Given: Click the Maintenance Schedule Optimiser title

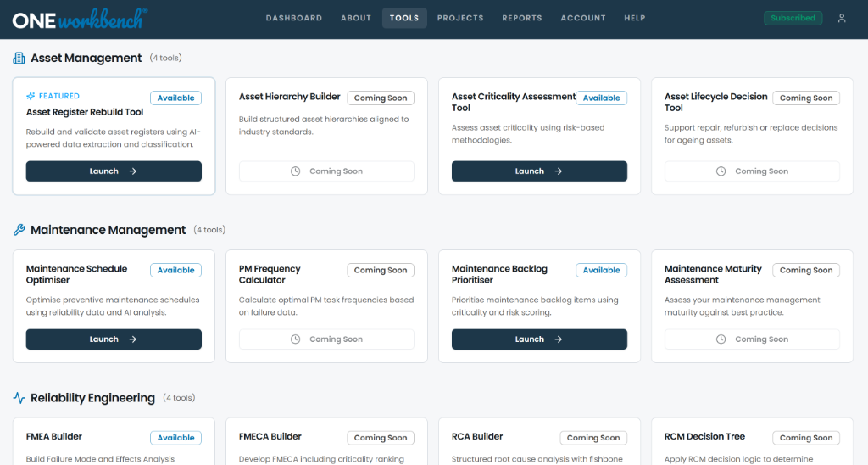Looking at the screenshot, I should [76, 274].
